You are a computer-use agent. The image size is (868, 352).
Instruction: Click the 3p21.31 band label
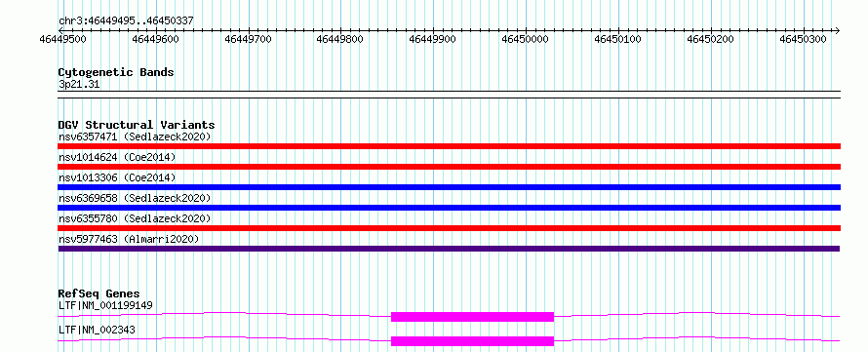(x=79, y=85)
